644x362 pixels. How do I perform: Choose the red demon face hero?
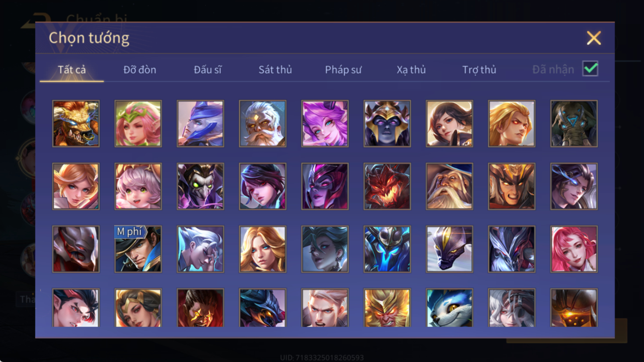(x=387, y=186)
